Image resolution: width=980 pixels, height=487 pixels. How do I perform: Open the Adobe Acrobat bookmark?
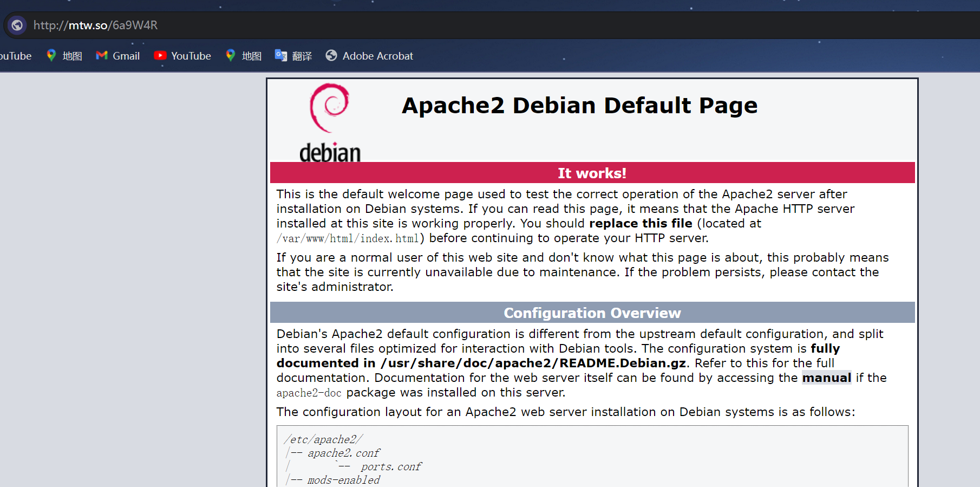(369, 56)
